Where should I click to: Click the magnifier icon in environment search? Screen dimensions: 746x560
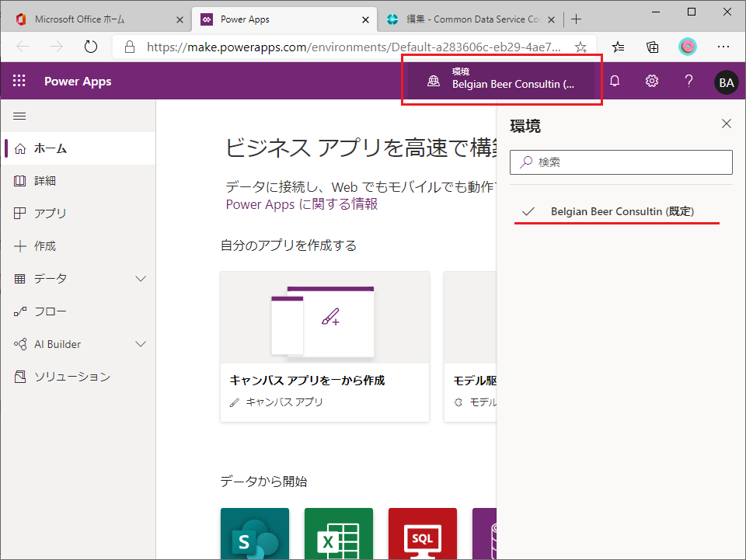[526, 162]
